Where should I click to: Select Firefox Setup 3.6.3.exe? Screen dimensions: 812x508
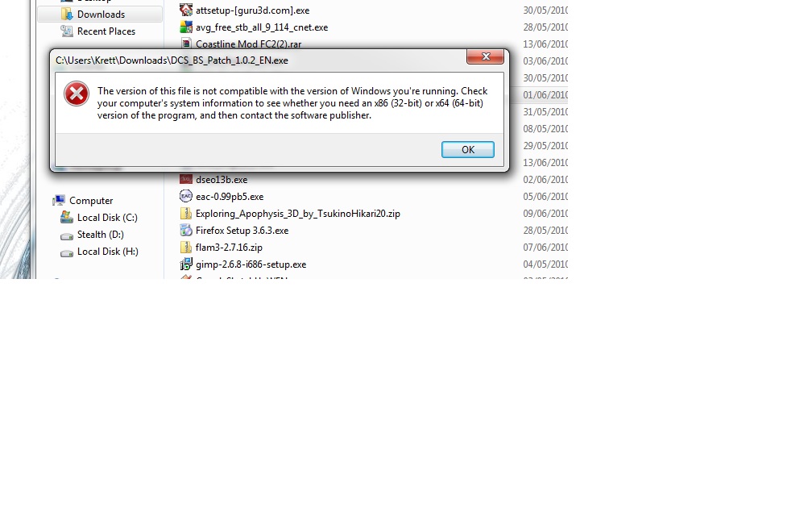[x=242, y=231]
